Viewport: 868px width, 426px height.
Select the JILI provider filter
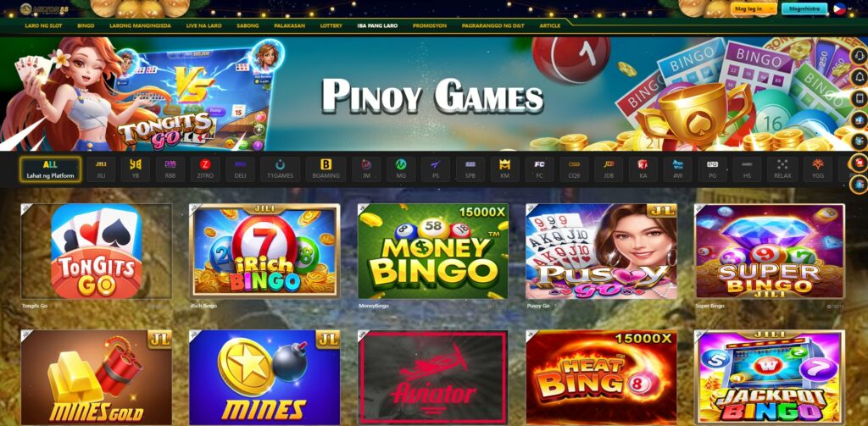point(101,169)
